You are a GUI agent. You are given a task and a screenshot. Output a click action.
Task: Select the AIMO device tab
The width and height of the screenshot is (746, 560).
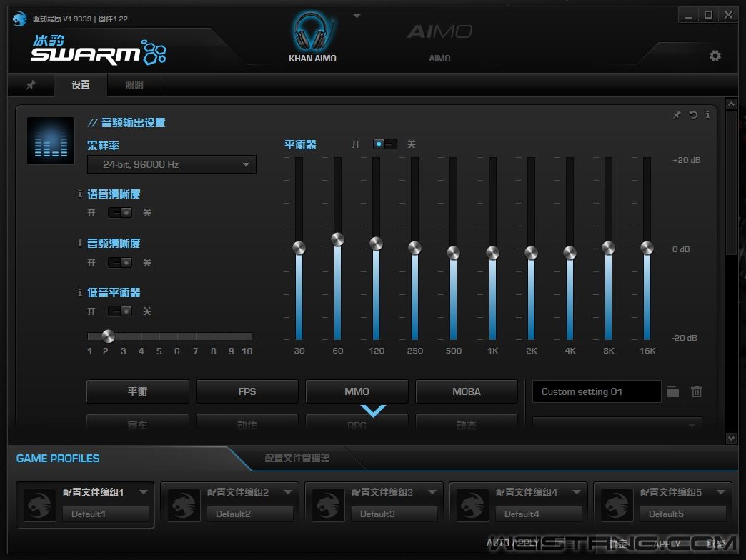[439, 42]
